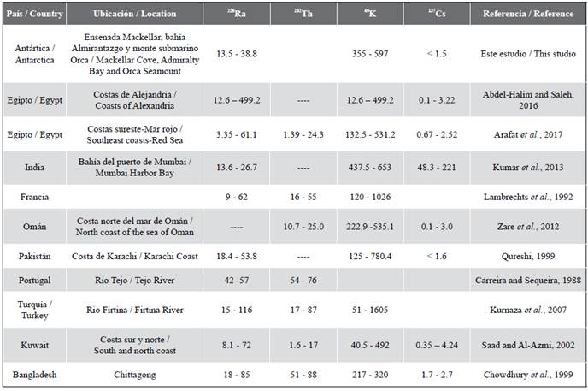Viewport: 588px width, 391px height.
Task: Click the País / Country column header
Action: point(33,15)
